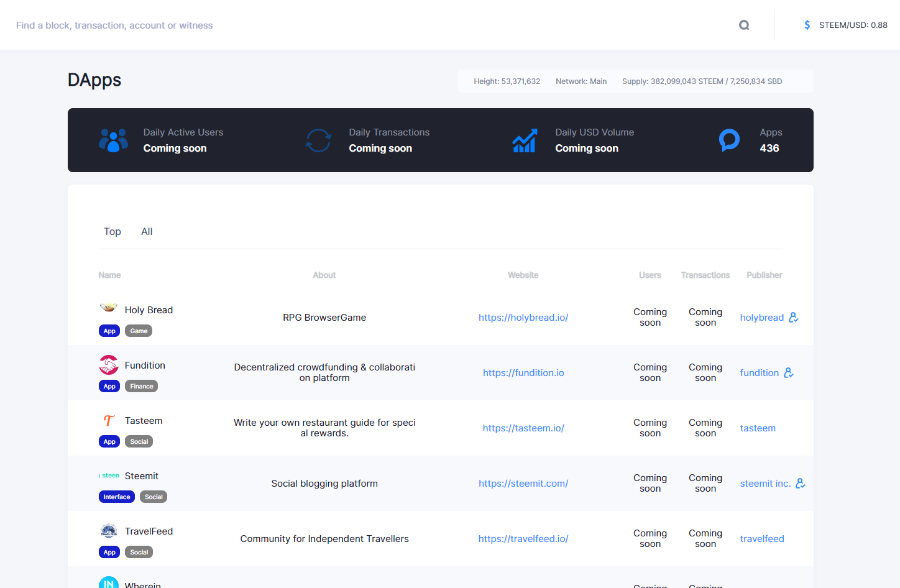Click the Holy Bread app name

(x=149, y=310)
